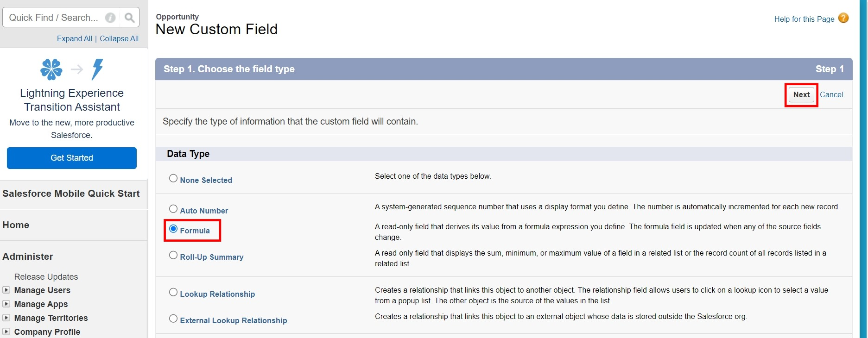868x338 pixels.
Task: Select Lookup Relationship radio option
Action: 173,292
